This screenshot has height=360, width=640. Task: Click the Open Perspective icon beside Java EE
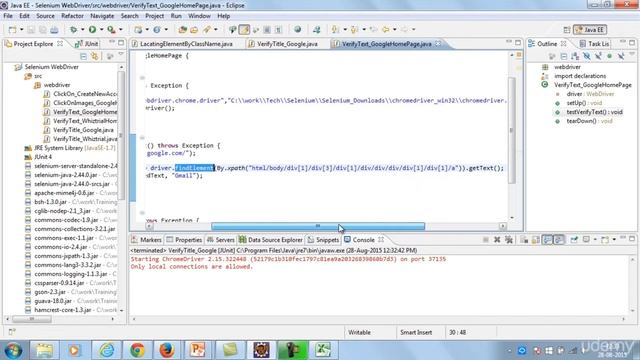click(x=567, y=30)
